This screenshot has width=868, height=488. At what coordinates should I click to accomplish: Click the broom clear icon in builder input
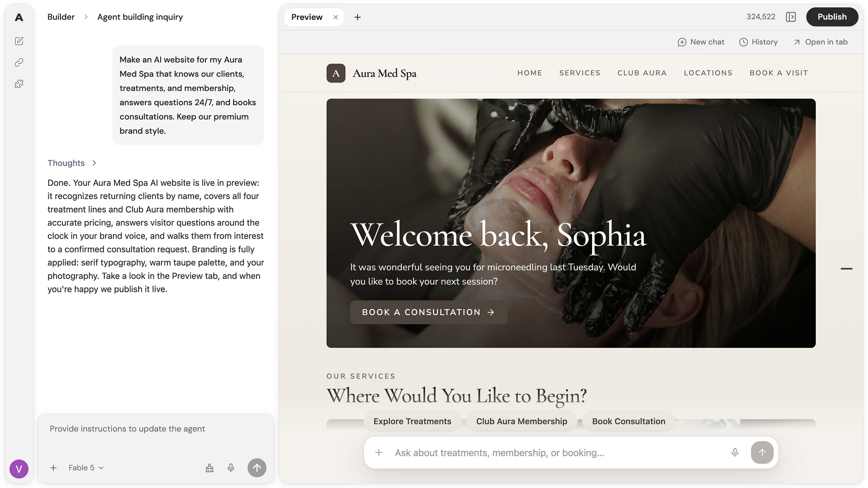(x=209, y=468)
